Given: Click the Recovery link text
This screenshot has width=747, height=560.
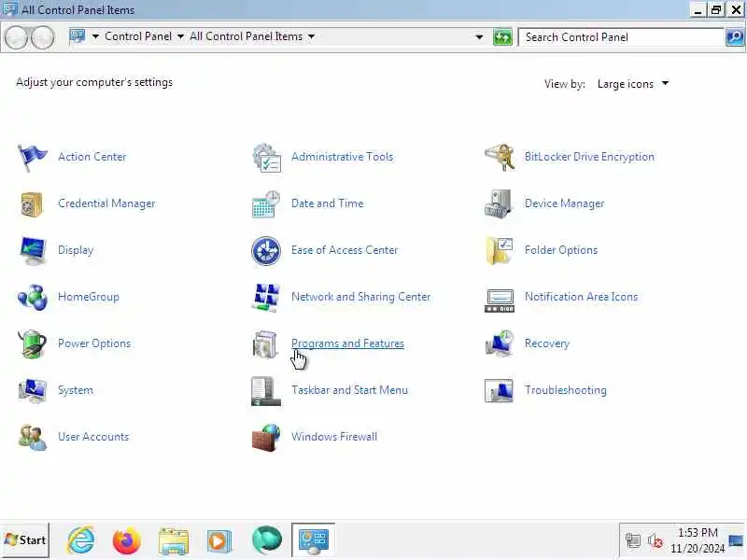Looking at the screenshot, I should click(x=547, y=343).
